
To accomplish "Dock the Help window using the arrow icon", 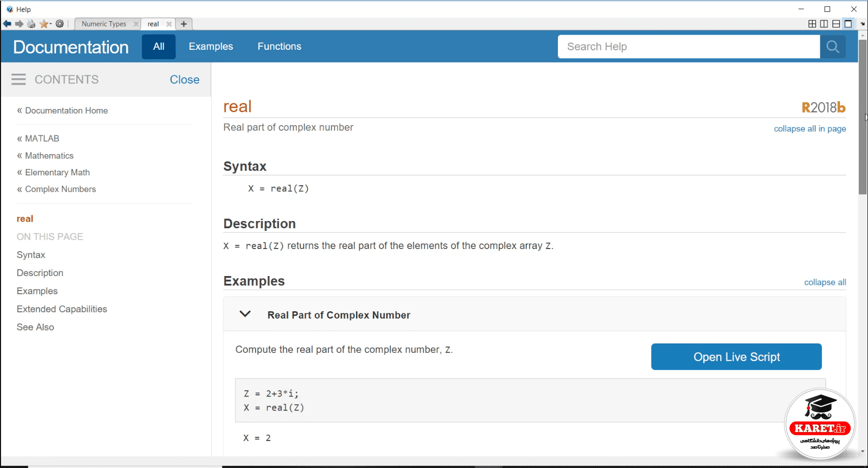I will tap(863, 24).
